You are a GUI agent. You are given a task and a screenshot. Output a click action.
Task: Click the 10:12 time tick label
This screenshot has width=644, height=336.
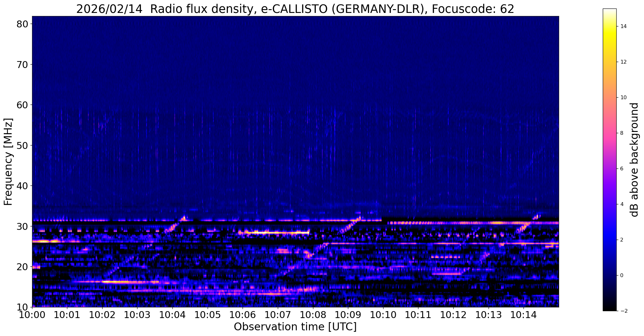453,315
